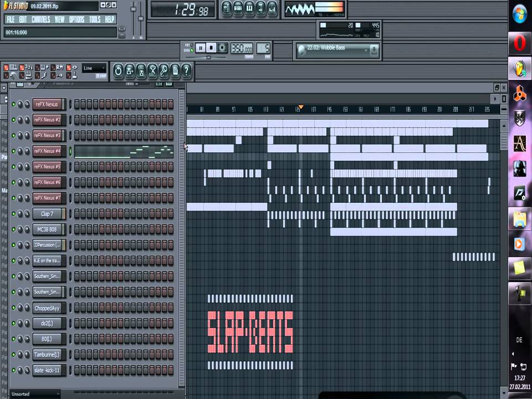Viewport: 532px width, 399px height.
Task: Open the Line snap dropdown
Action: click(94, 68)
